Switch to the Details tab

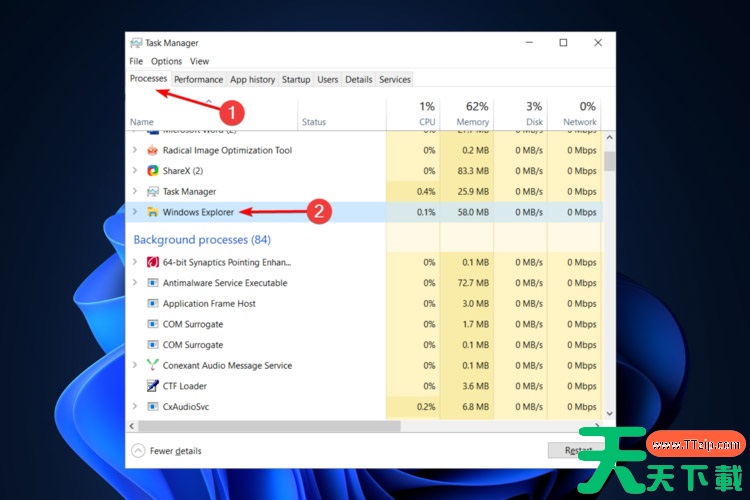359,79
